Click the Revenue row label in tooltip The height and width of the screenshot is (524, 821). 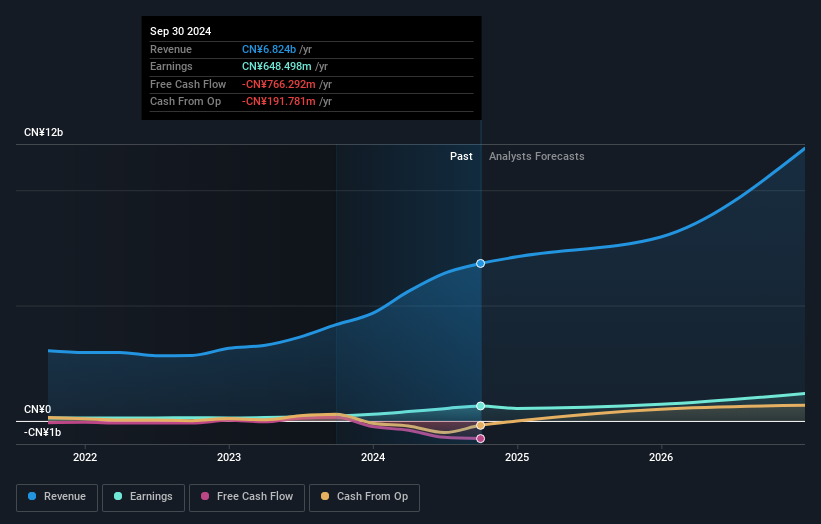pyautogui.click(x=171, y=49)
